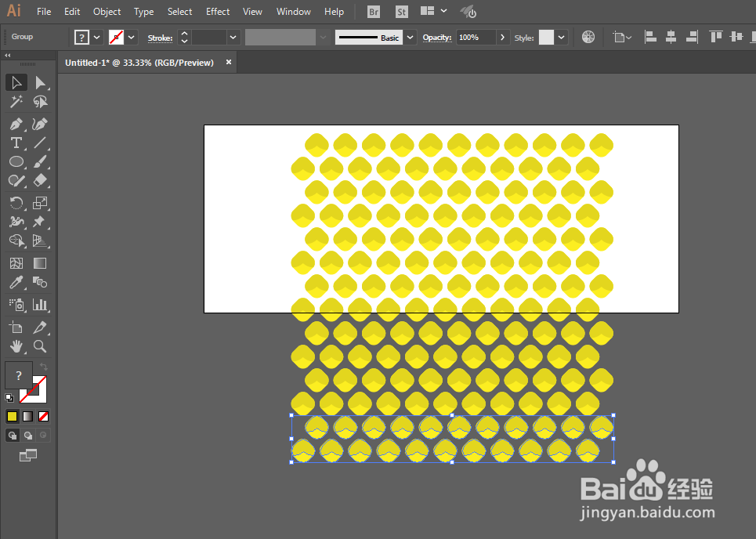Open graphic Style dropdown
The image size is (756, 539).
click(561, 37)
